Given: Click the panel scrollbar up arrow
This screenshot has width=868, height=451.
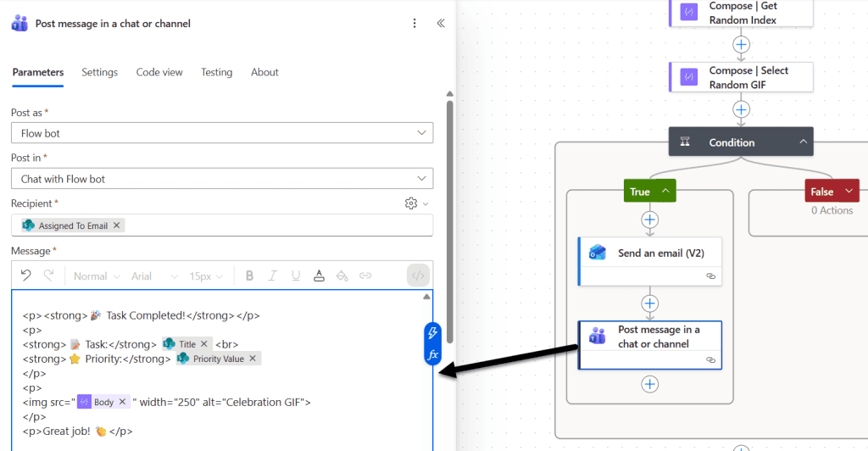Looking at the screenshot, I should click(449, 94).
